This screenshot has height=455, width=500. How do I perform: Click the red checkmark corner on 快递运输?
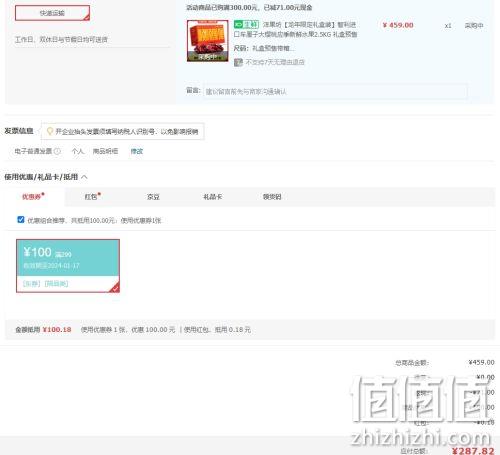86,17
